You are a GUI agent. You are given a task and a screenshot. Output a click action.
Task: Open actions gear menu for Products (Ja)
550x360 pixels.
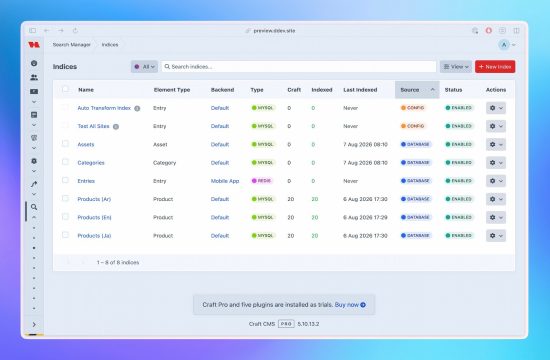[x=496, y=236]
